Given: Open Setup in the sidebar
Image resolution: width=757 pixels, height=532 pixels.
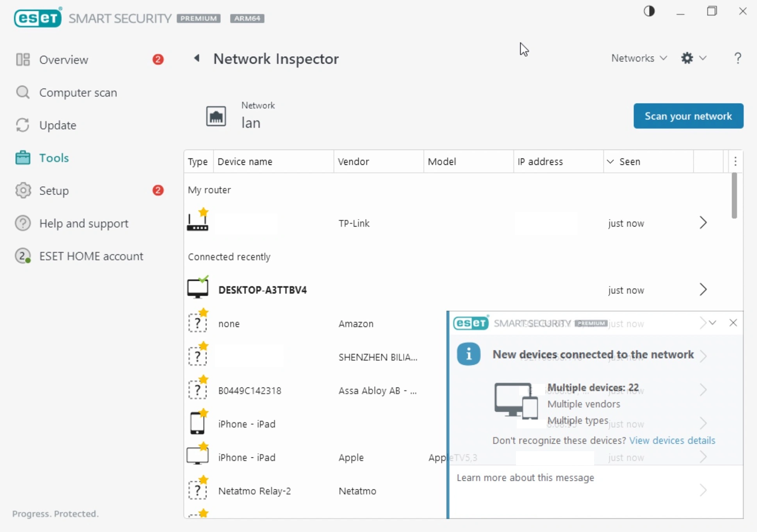Looking at the screenshot, I should click(x=54, y=191).
